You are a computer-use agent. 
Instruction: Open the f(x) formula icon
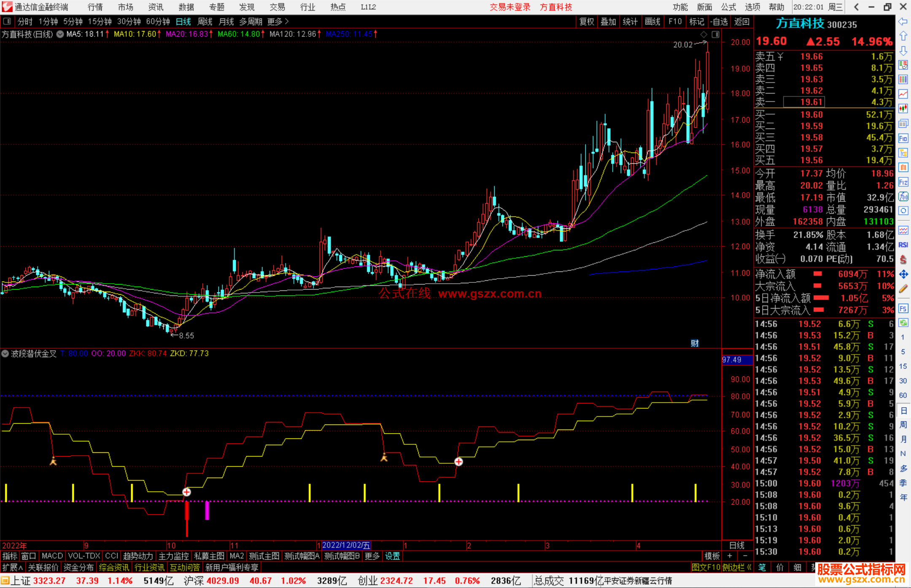click(903, 197)
